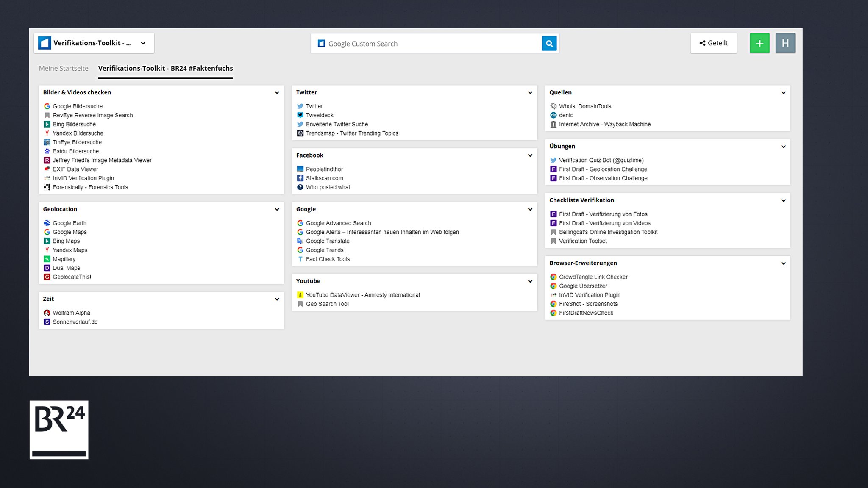Open the EXIF Data Viewer link
The height and width of the screenshot is (488, 868).
[x=75, y=169]
